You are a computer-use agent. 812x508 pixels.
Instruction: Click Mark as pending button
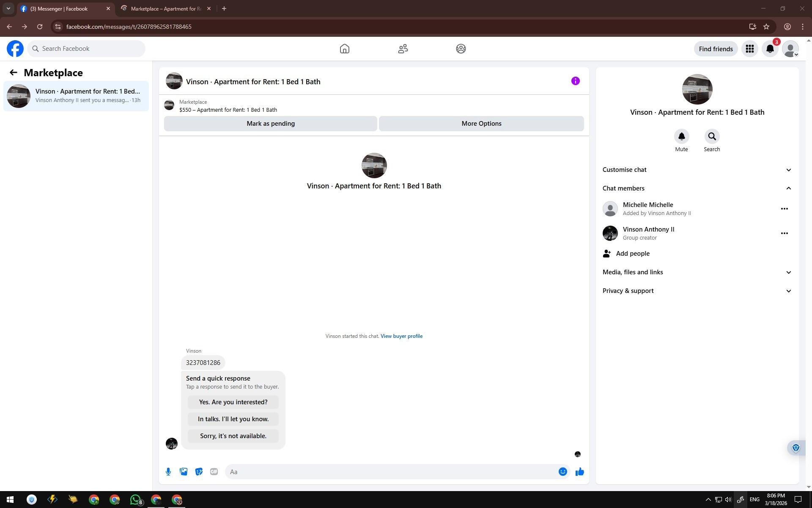tap(270, 124)
